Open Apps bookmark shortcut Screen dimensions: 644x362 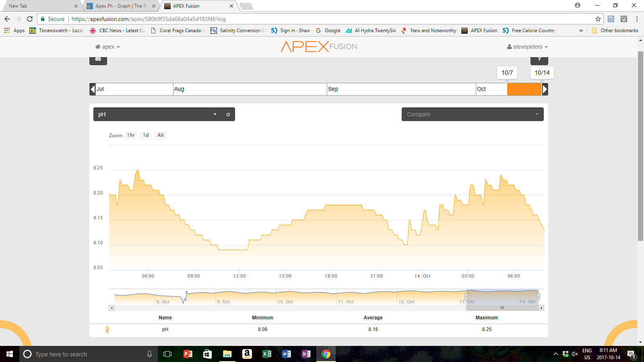pos(14,31)
